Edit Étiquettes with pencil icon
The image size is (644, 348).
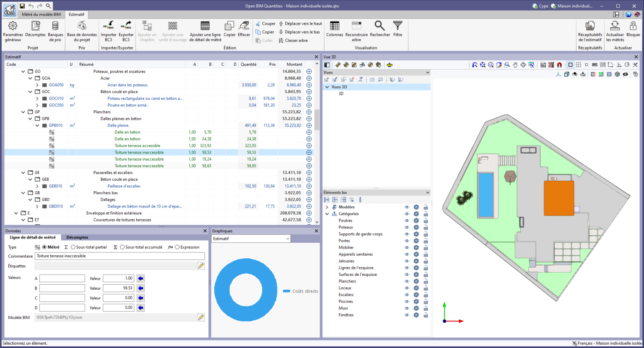pos(201,266)
